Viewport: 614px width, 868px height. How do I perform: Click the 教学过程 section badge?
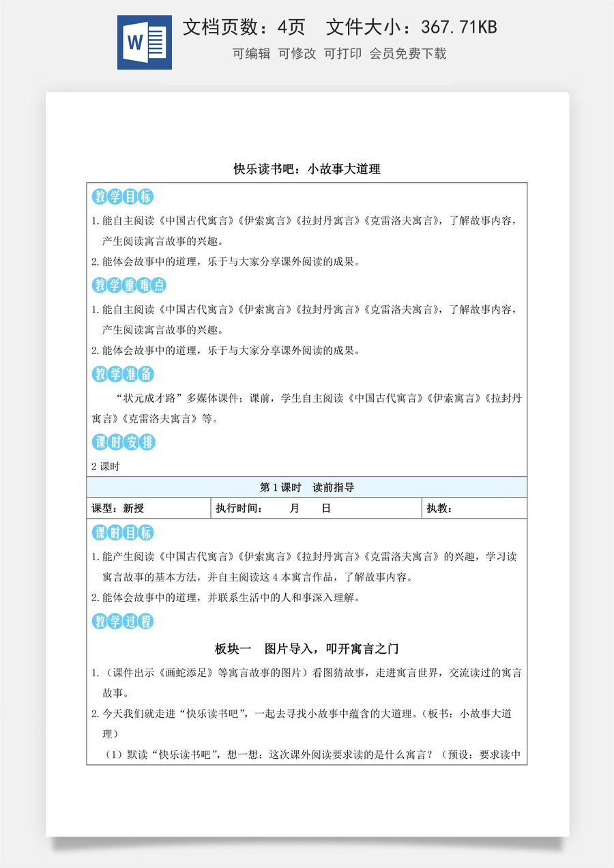click(x=123, y=622)
